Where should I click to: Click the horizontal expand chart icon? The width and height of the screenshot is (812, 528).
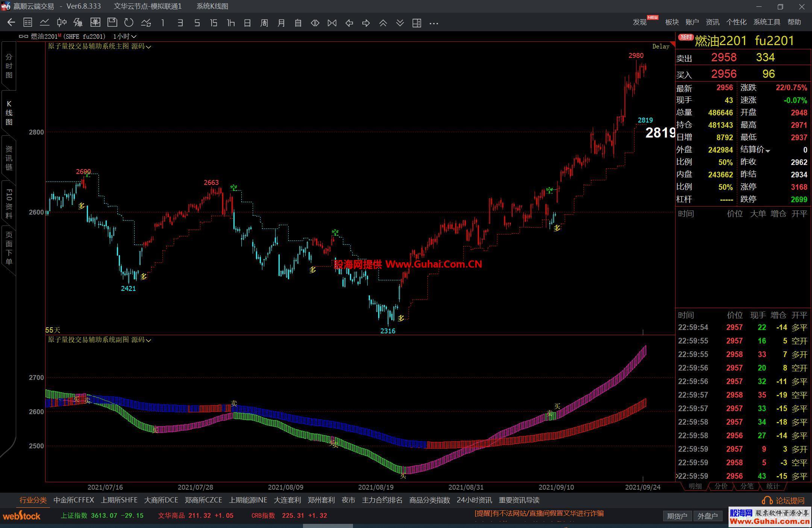coord(315,23)
